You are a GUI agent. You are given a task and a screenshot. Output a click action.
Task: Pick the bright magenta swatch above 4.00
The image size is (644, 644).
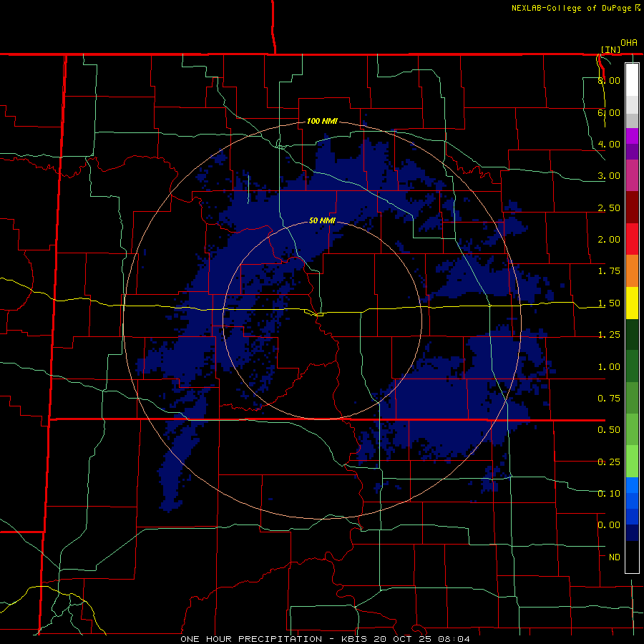point(632,136)
